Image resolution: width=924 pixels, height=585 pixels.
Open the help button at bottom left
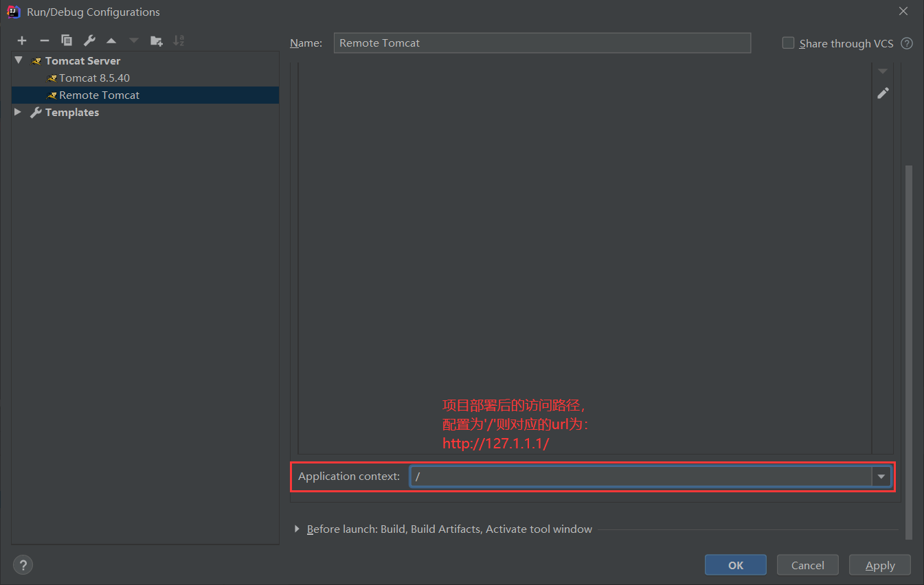[x=23, y=565]
